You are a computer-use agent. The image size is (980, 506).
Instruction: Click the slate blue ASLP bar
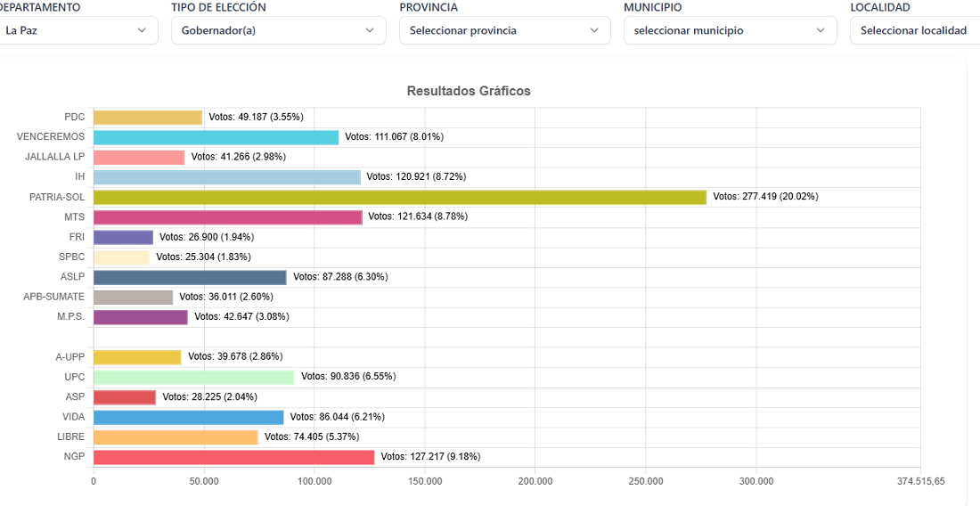(x=190, y=277)
